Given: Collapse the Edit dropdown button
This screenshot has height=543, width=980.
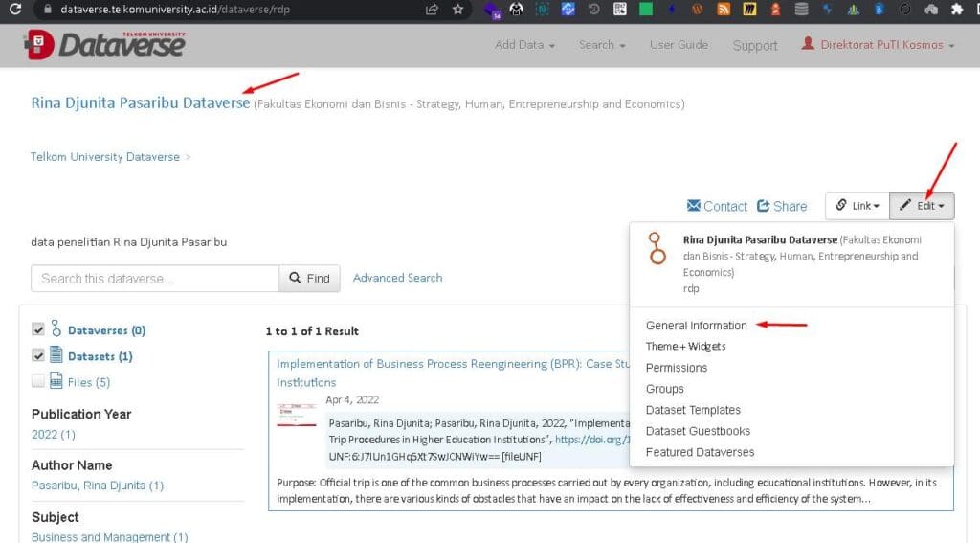Looking at the screenshot, I should tap(922, 206).
